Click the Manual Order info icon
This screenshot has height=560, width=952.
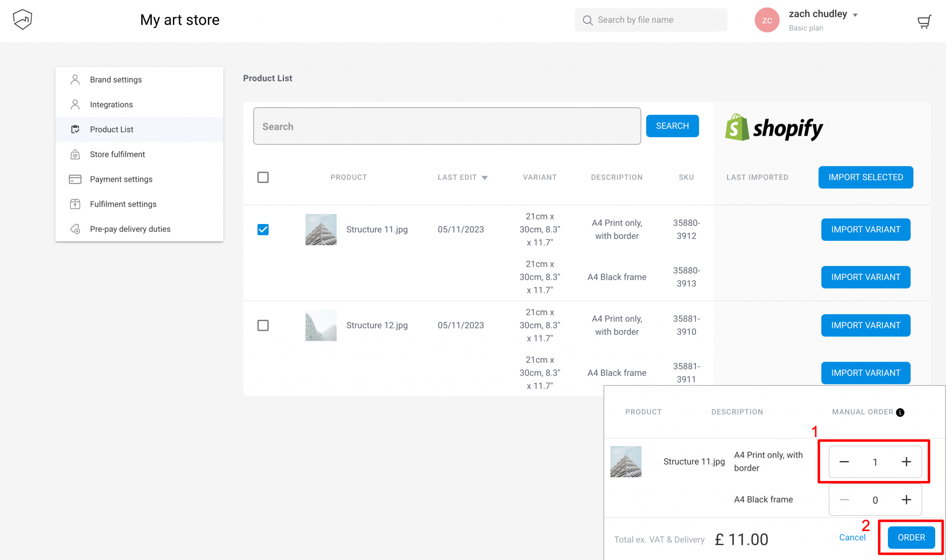(900, 412)
